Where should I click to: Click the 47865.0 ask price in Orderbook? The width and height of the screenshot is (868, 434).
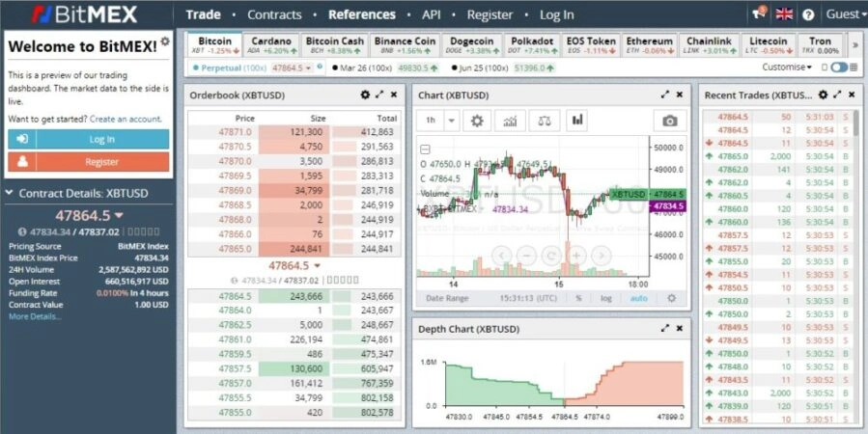235,249
